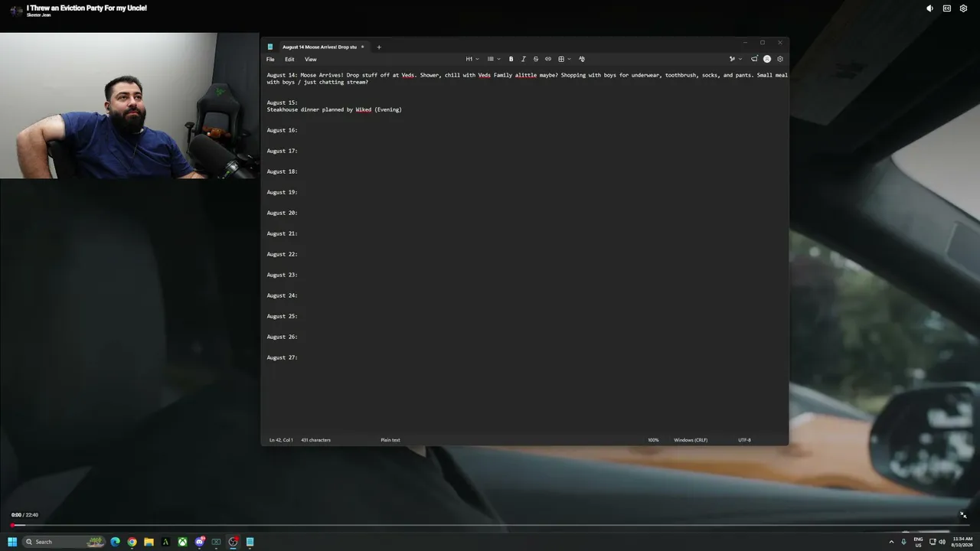Click the video title I Threw an Eviction Party
The height and width of the screenshot is (551, 980).
pyautogui.click(x=87, y=8)
